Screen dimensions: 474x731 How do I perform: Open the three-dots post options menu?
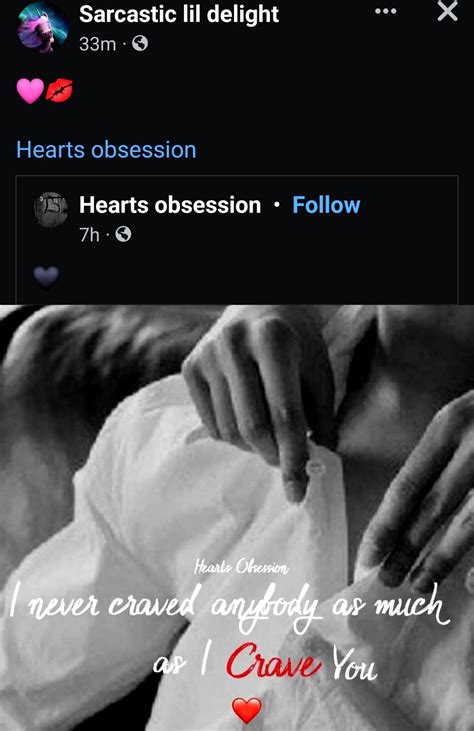[386, 11]
